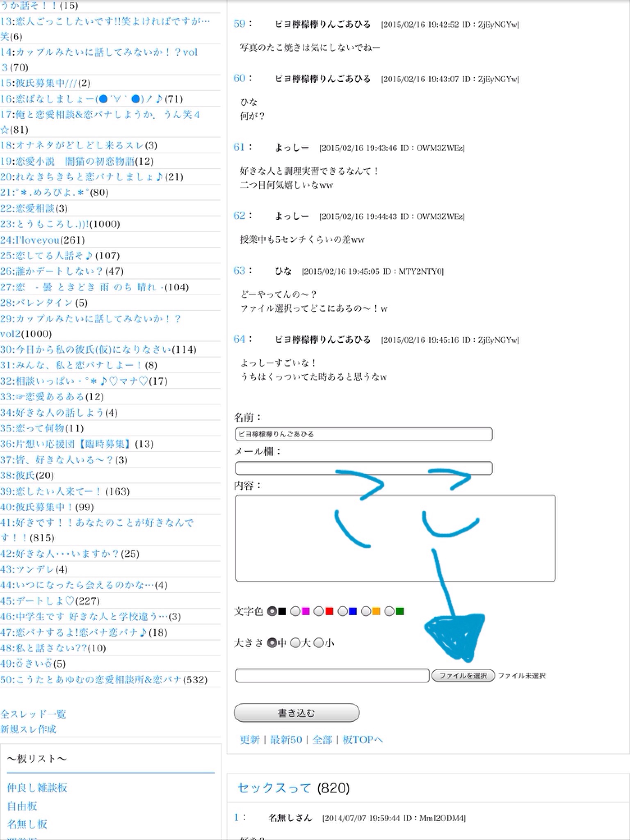The height and width of the screenshot is (840, 630).
Task: Go to 板TOPへ link
Action: click(x=363, y=740)
